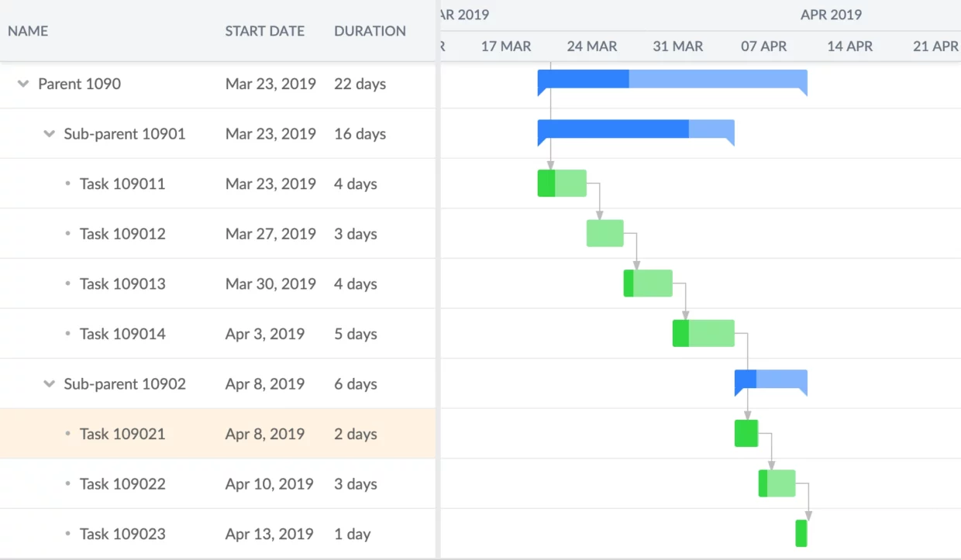
Task: Click the 16 days duration cell
Action: click(360, 134)
